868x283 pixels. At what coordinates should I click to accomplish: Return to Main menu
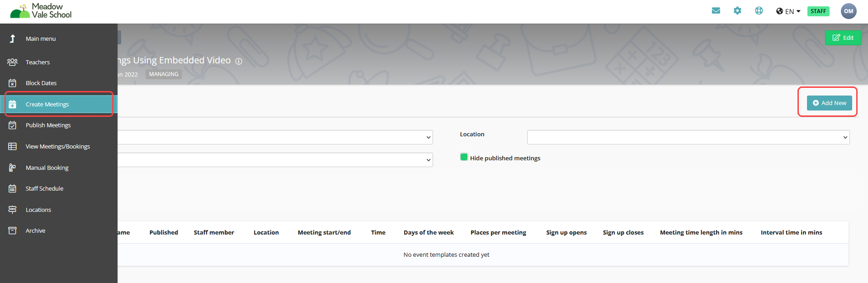tap(40, 38)
